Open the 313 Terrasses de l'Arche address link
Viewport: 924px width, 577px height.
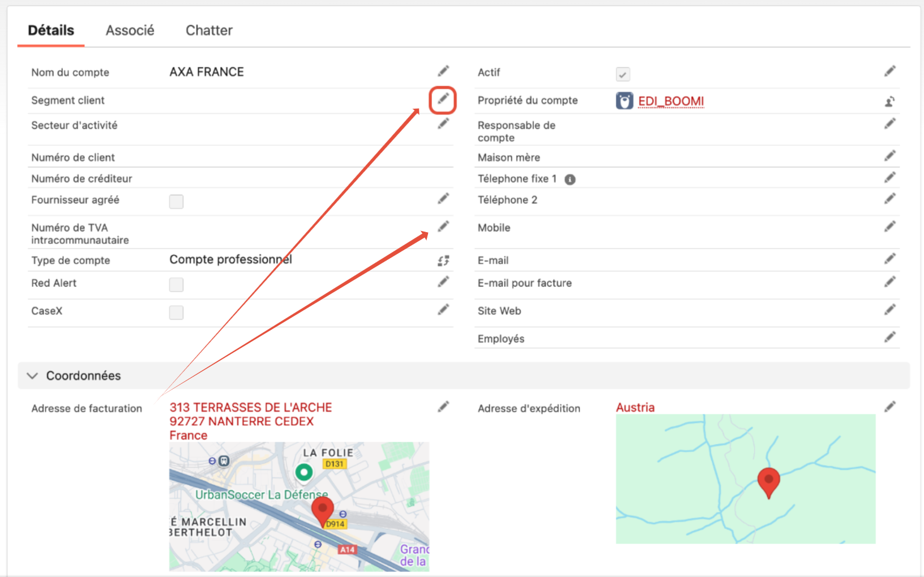tap(251, 421)
